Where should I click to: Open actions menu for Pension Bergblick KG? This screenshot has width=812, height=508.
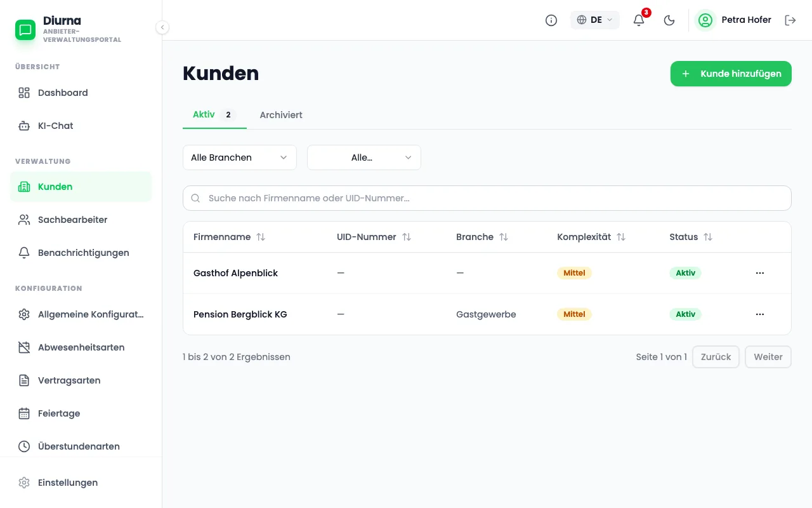click(760, 314)
